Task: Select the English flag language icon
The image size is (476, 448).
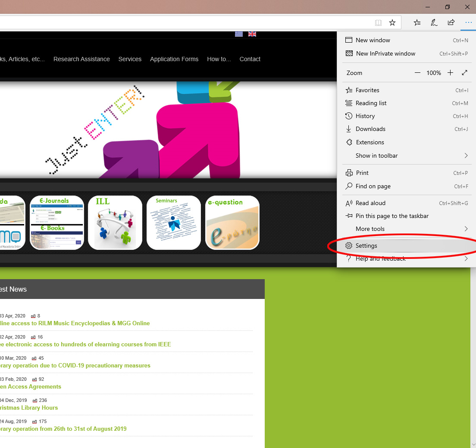Action: click(252, 34)
